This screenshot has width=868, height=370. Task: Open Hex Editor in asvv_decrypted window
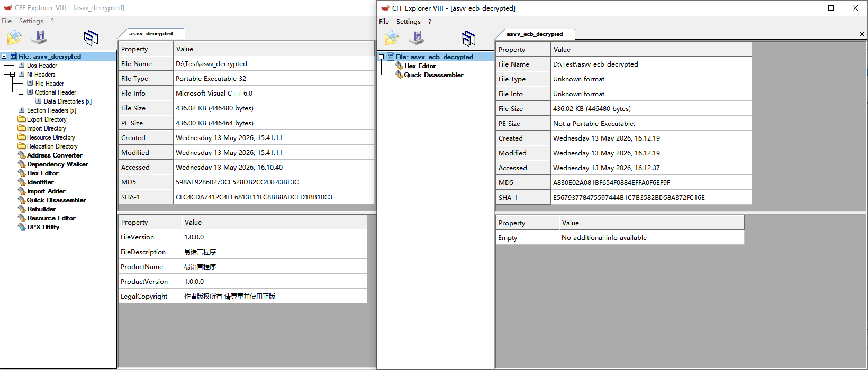tap(42, 173)
